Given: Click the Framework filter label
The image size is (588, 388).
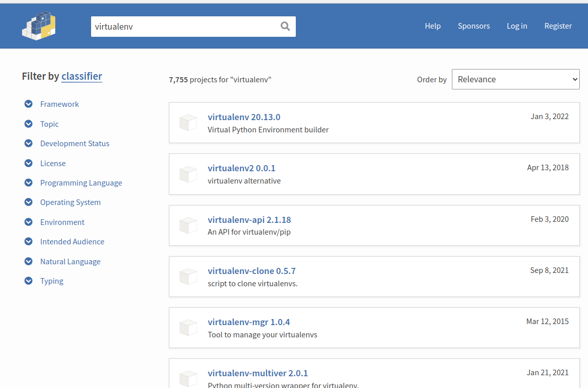Looking at the screenshot, I should coord(59,104).
